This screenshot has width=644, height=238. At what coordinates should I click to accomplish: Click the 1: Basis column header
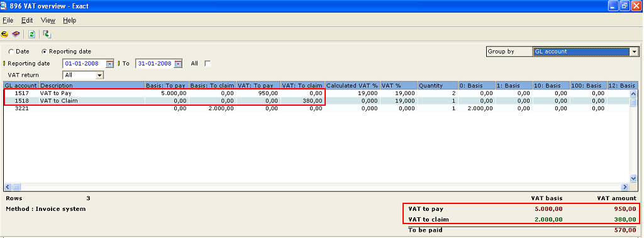click(x=514, y=86)
